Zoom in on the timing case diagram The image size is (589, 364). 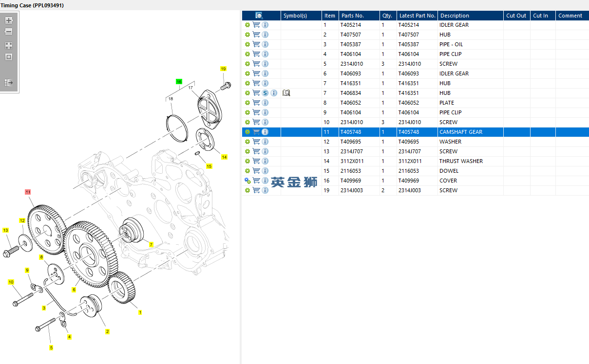(9, 20)
